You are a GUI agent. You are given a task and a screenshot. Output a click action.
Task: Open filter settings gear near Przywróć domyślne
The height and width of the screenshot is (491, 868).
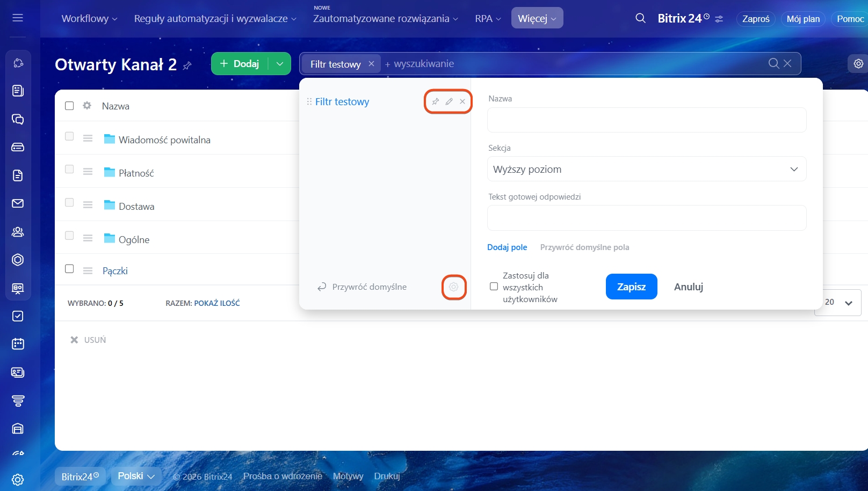454,287
